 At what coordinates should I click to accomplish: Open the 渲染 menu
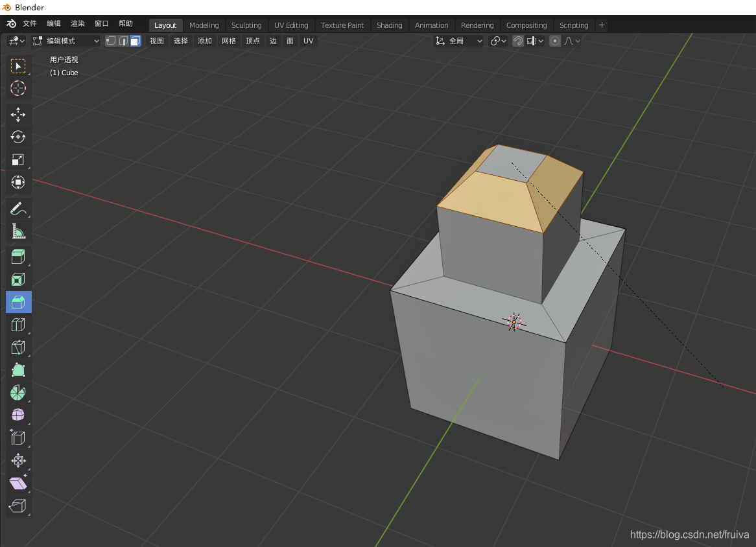[x=78, y=23]
